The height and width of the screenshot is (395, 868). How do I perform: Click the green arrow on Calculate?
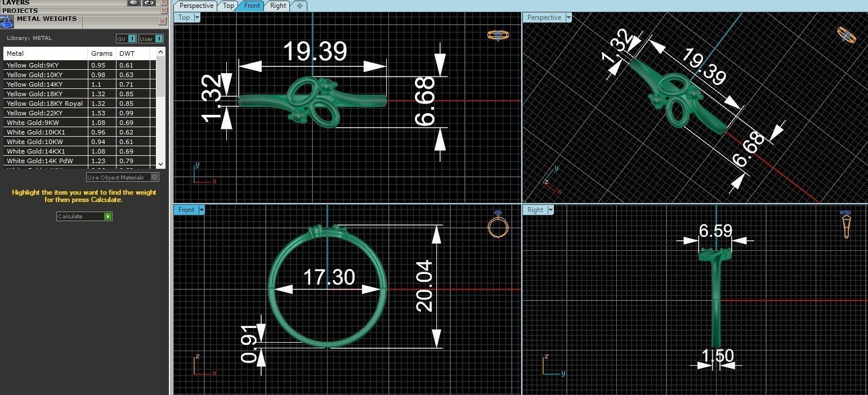[108, 216]
